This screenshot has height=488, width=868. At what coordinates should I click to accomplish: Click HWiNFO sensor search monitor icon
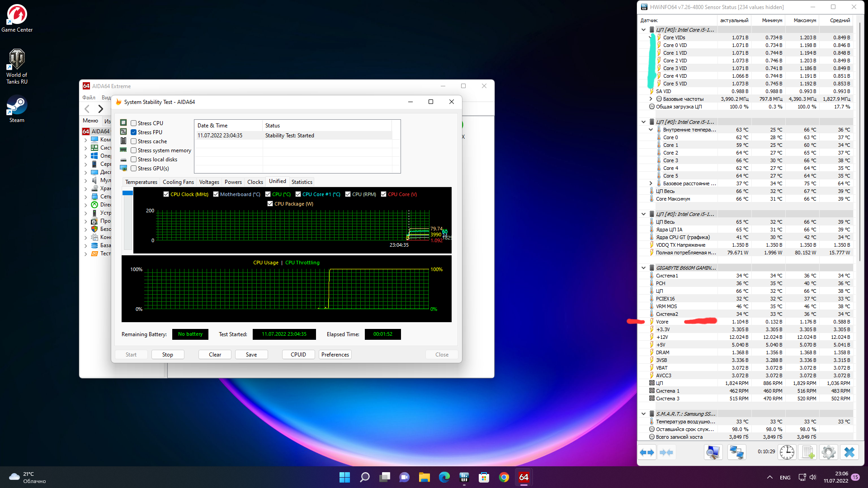(713, 452)
